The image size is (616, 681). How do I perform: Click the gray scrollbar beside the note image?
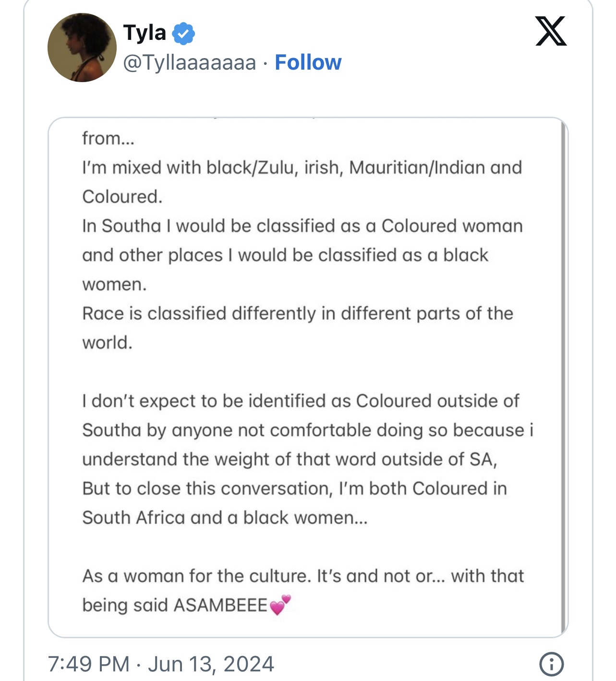[x=563, y=378]
